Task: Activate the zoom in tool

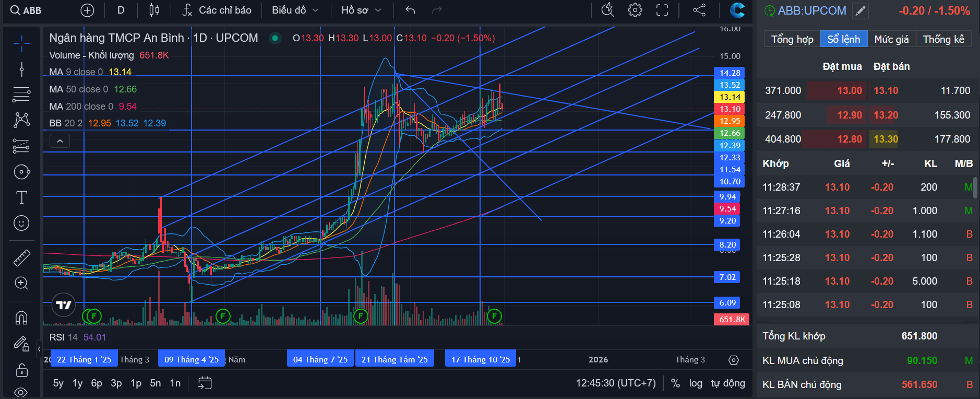Action: pos(21,283)
